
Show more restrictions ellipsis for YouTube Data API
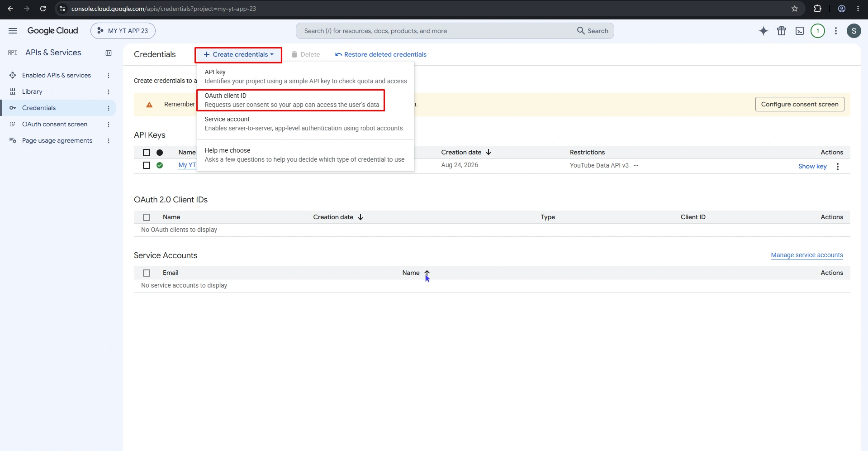point(636,166)
